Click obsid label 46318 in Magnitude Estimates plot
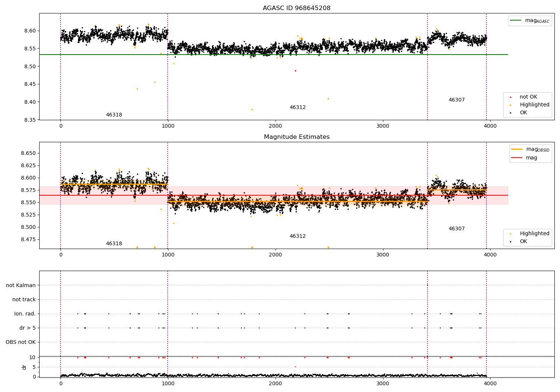Image resolution: width=560 pixels, height=392 pixels. click(x=114, y=244)
